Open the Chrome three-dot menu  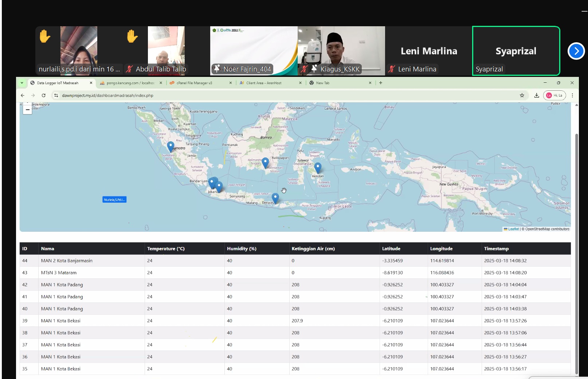click(x=572, y=95)
